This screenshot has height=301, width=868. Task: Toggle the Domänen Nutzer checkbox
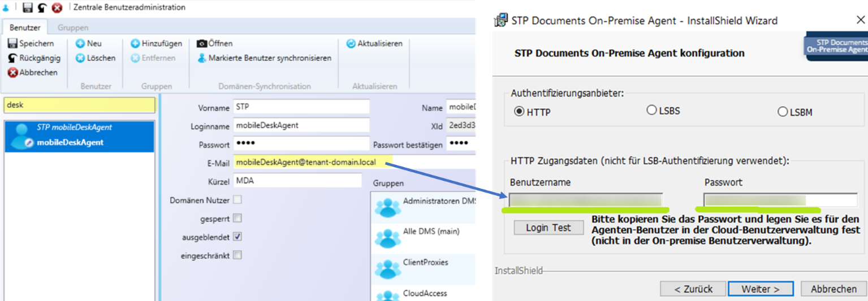tap(237, 200)
